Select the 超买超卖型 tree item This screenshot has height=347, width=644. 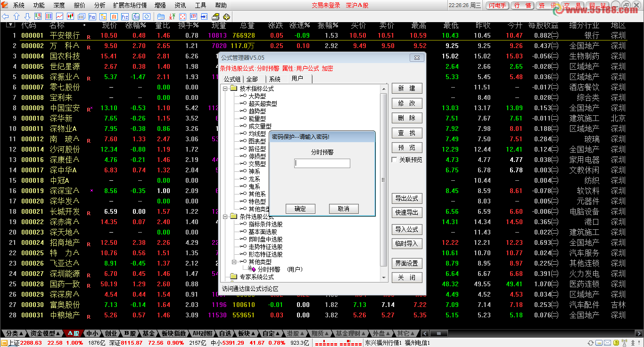(x=263, y=104)
